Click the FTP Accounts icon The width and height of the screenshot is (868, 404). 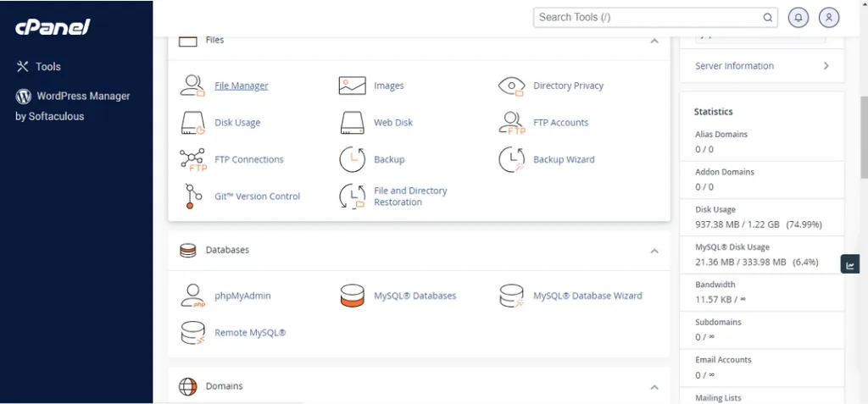(x=511, y=123)
